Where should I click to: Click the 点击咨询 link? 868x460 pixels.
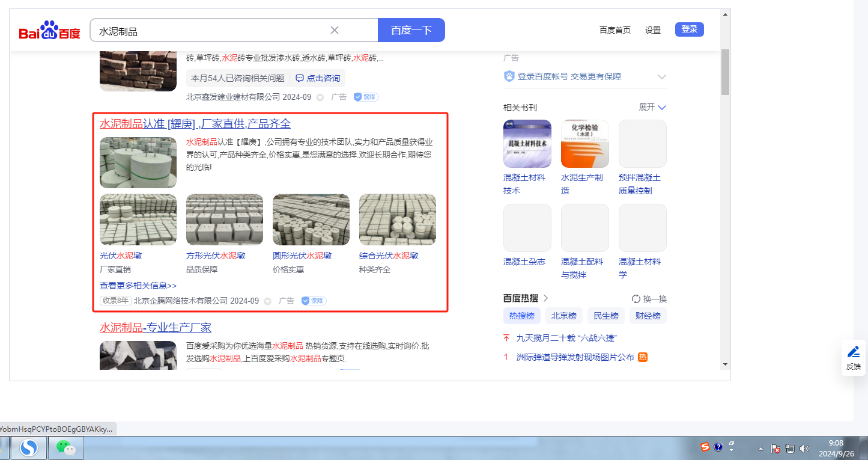coord(323,78)
